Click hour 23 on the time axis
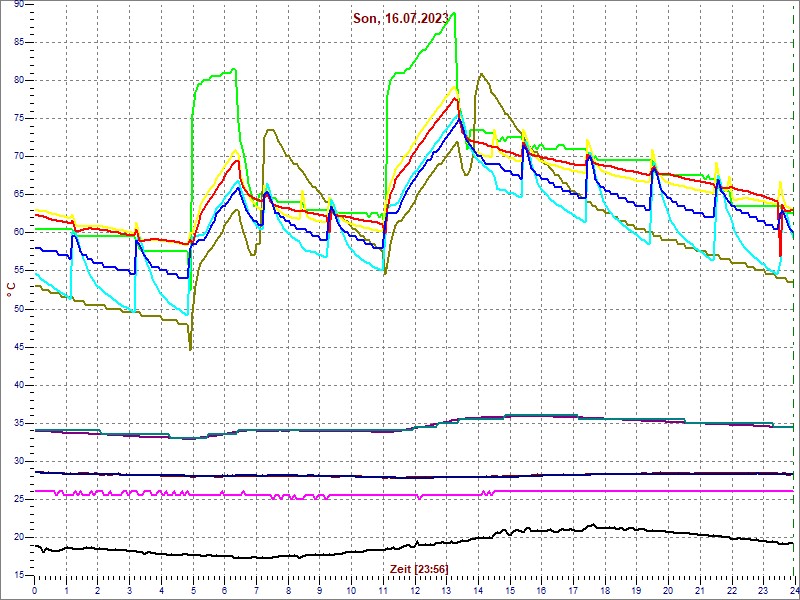Viewport: 800px width, 600px height. click(x=763, y=589)
